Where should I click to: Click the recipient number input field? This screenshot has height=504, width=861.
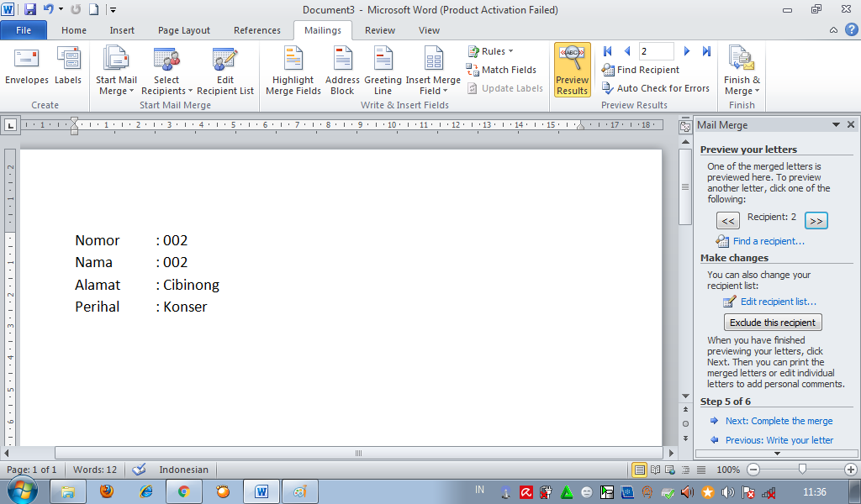pos(655,50)
